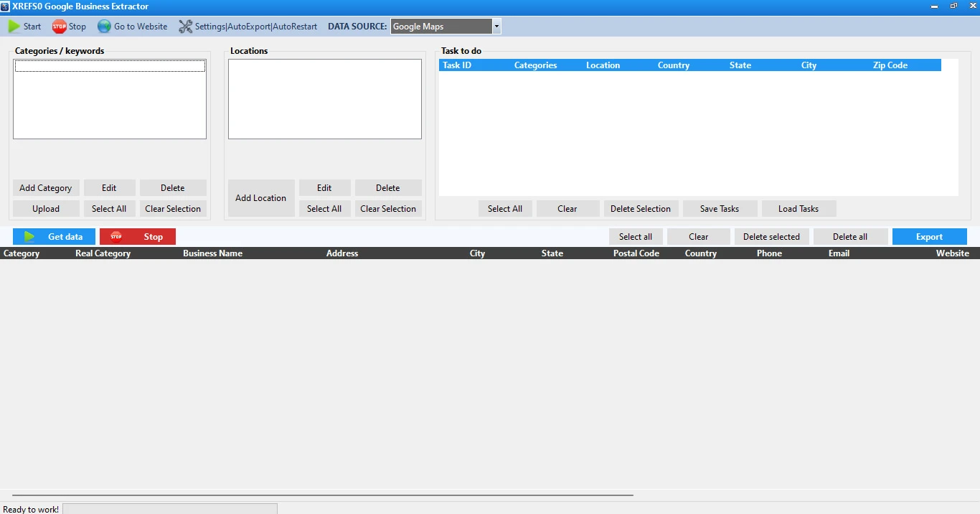Image resolution: width=980 pixels, height=514 pixels.
Task: Click Country column header in Task table
Action: [x=674, y=65]
